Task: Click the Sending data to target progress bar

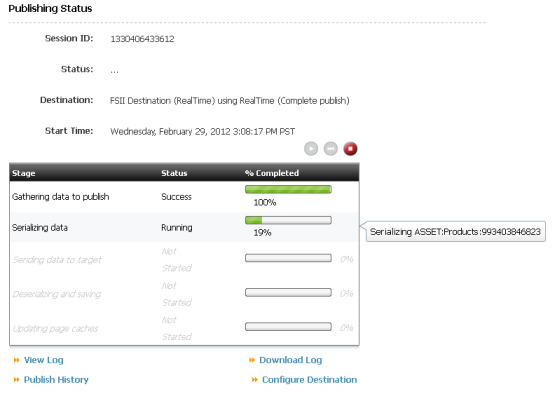Action: (288, 258)
